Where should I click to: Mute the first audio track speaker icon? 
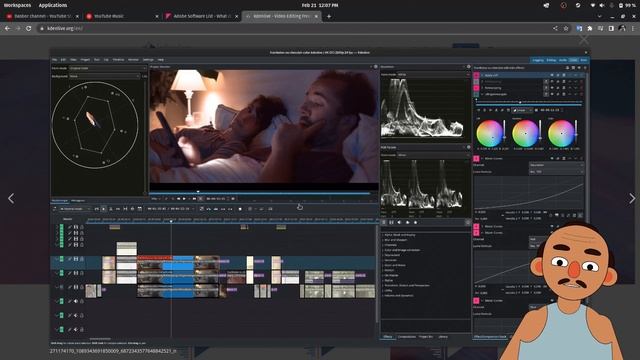[x=76, y=301]
